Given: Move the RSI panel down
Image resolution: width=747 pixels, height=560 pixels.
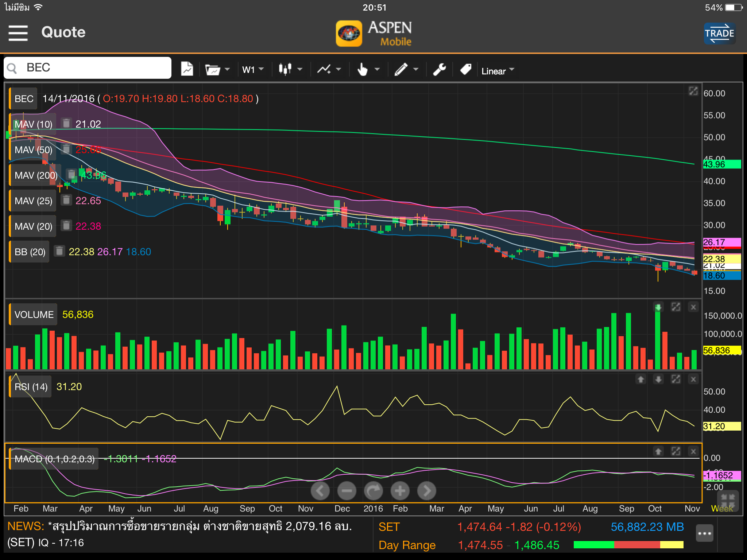Looking at the screenshot, I should click(x=658, y=380).
